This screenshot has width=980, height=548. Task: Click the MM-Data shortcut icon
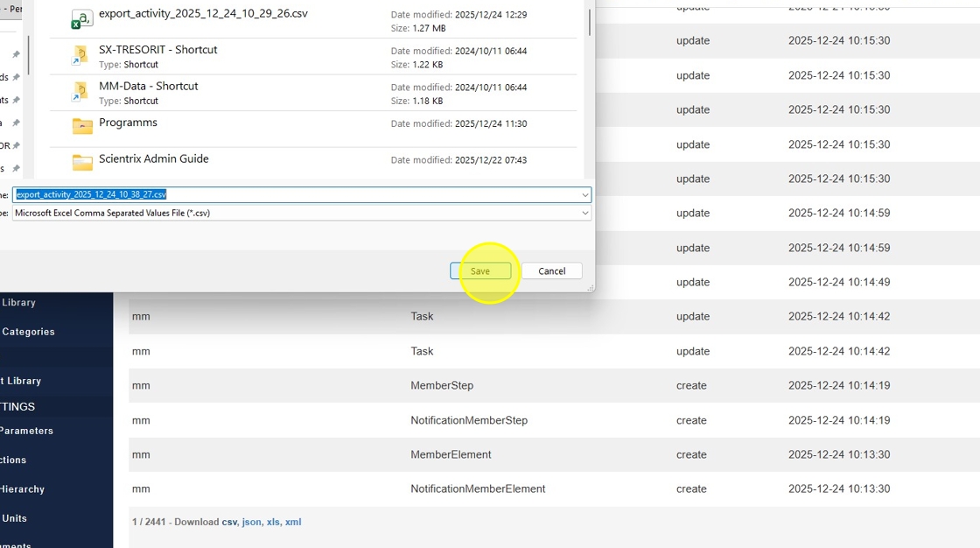tap(81, 92)
